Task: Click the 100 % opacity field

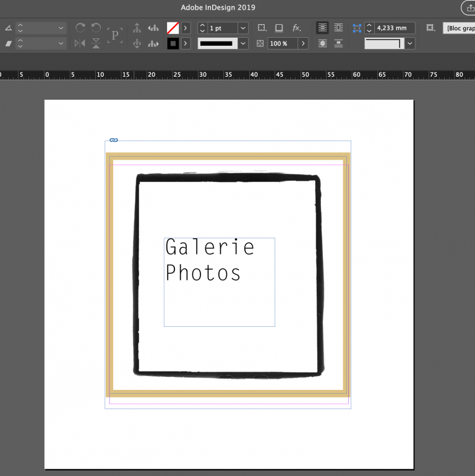Action: click(283, 44)
